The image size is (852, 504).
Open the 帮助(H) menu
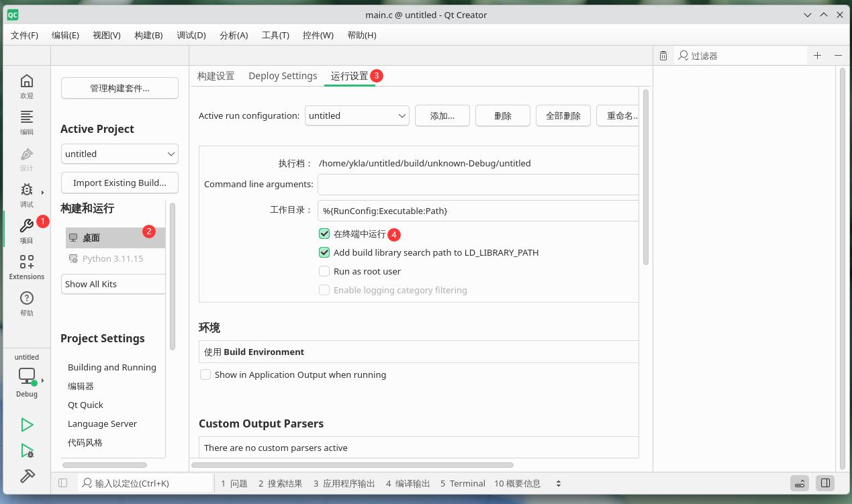click(362, 35)
